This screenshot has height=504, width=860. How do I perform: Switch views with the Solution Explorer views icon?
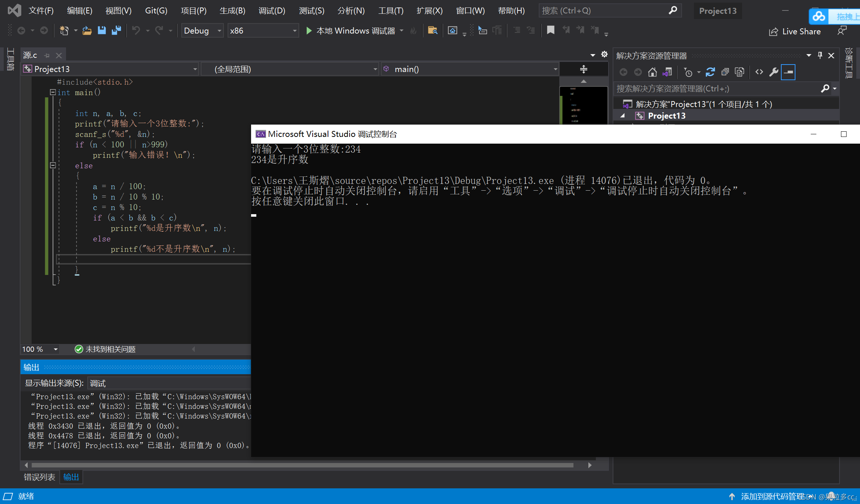coord(667,72)
